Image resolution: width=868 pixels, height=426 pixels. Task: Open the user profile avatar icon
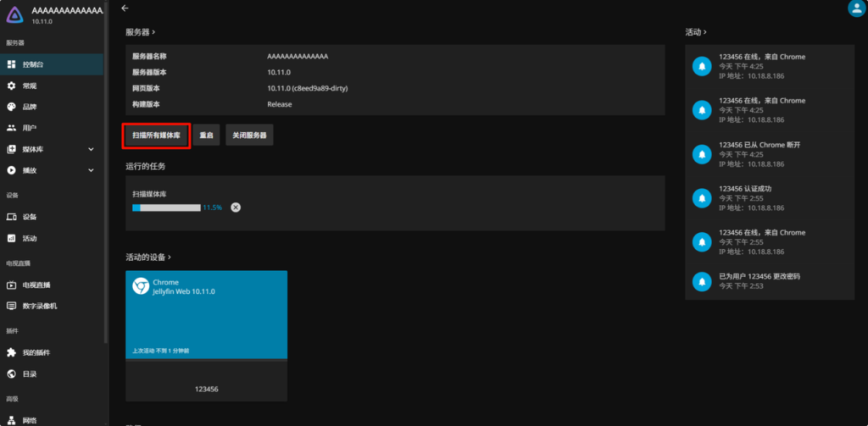click(x=856, y=8)
